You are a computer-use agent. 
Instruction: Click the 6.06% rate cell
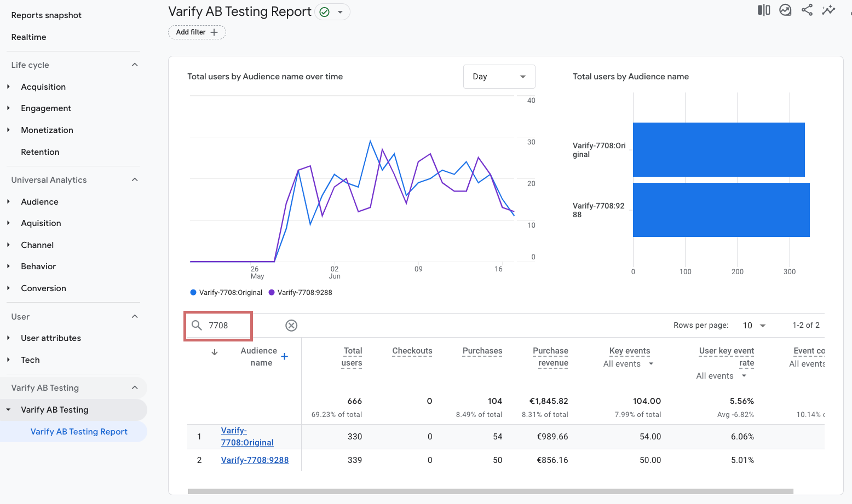point(742,437)
